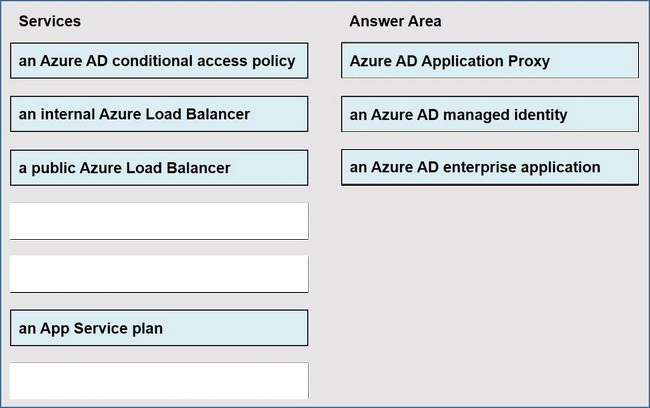Screen dimensions: 650x408
Task: Click the internal Azure Load Balancer service
Action: click(x=159, y=114)
